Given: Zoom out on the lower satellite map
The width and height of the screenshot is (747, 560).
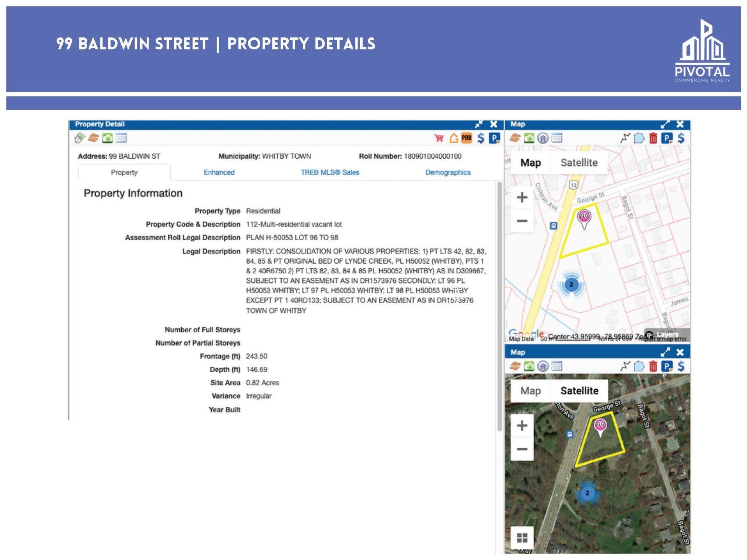Looking at the screenshot, I should (x=522, y=449).
